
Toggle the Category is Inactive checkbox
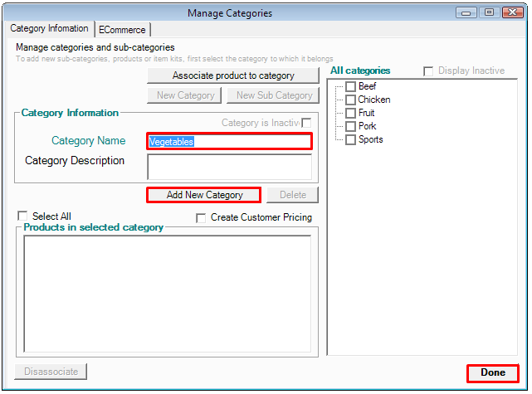(306, 123)
